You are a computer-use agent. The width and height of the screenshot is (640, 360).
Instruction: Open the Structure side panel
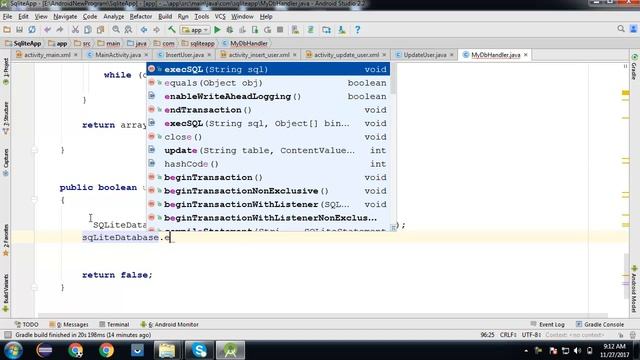(6, 118)
